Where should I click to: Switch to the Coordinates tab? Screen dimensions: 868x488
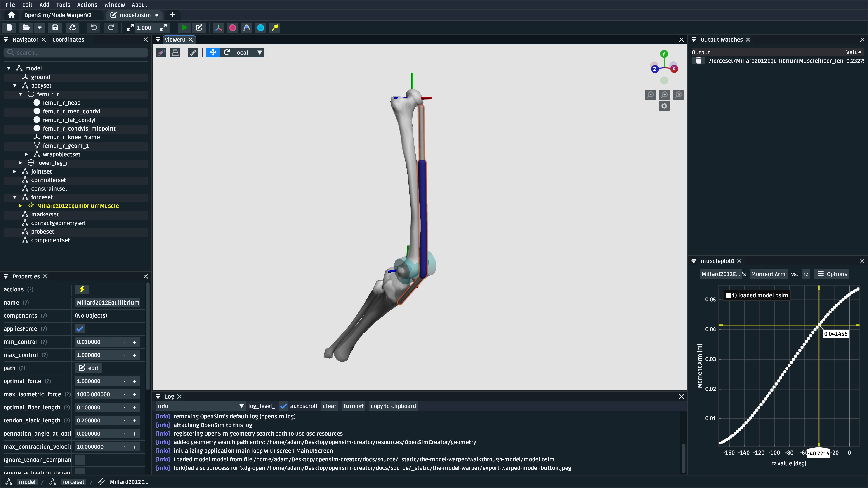point(68,39)
